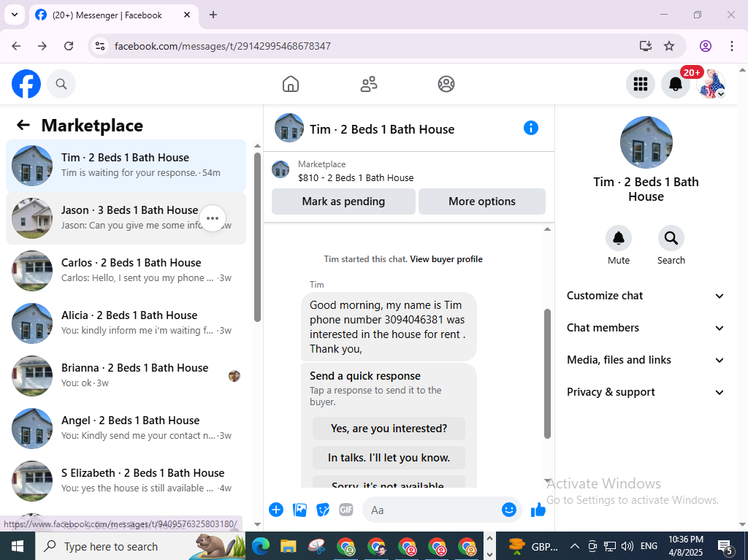Click the conversation list scrollbar
Image resolution: width=748 pixels, height=560 pixels.
click(258, 237)
